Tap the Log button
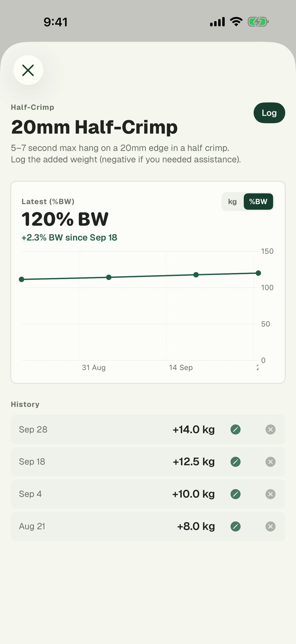Image resolution: width=296 pixels, height=644 pixels. tap(269, 113)
